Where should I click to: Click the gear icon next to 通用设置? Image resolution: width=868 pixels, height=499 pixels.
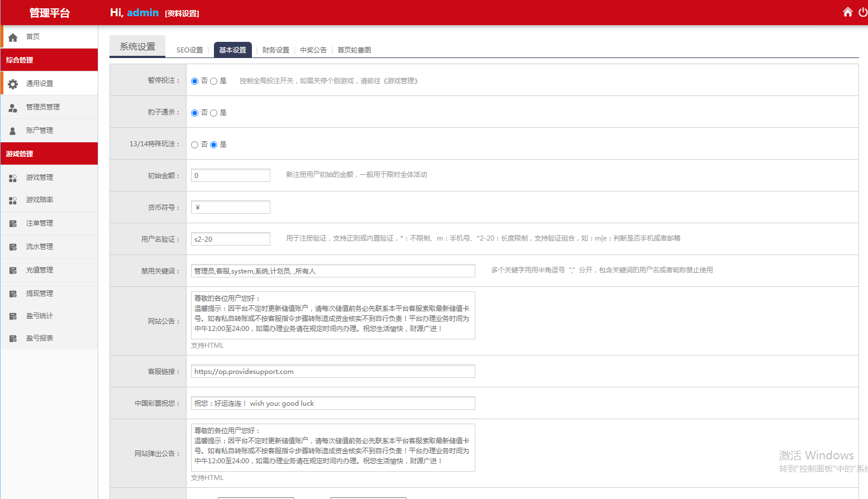click(x=13, y=84)
